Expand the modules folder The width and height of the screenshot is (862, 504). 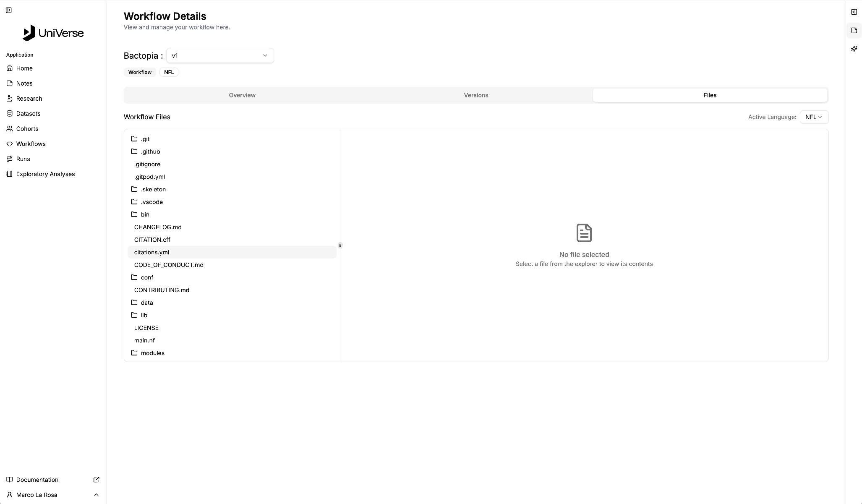pyautogui.click(x=152, y=353)
